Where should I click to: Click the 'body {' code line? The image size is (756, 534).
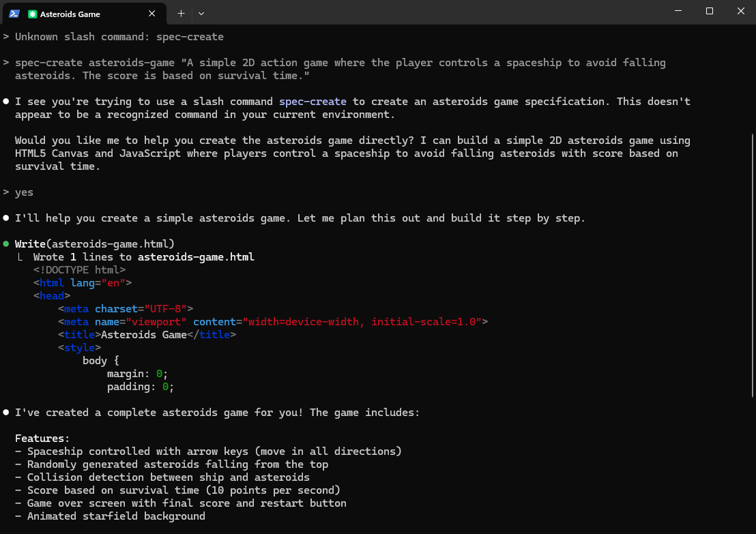pyautogui.click(x=101, y=361)
